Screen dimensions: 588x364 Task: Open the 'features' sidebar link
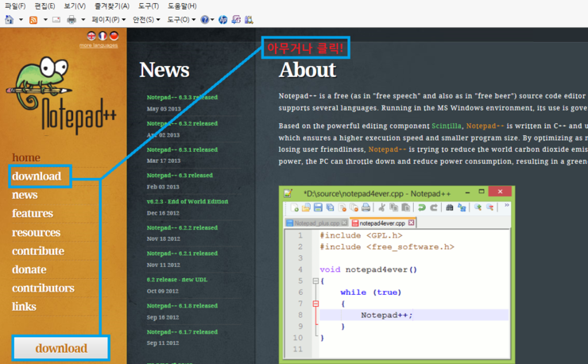pos(33,213)
